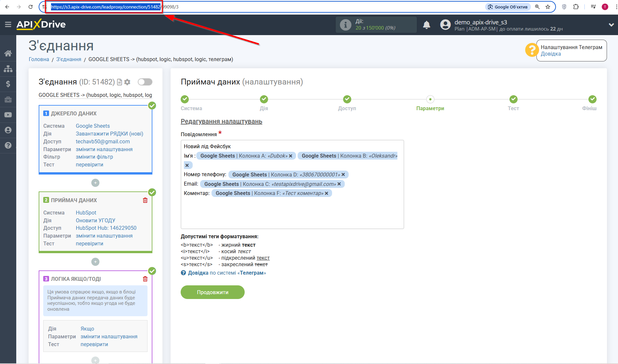The width and height of the screenshot is (618, 364).
Task: Click перевірити link in logic block
Action: pos(94,344)
